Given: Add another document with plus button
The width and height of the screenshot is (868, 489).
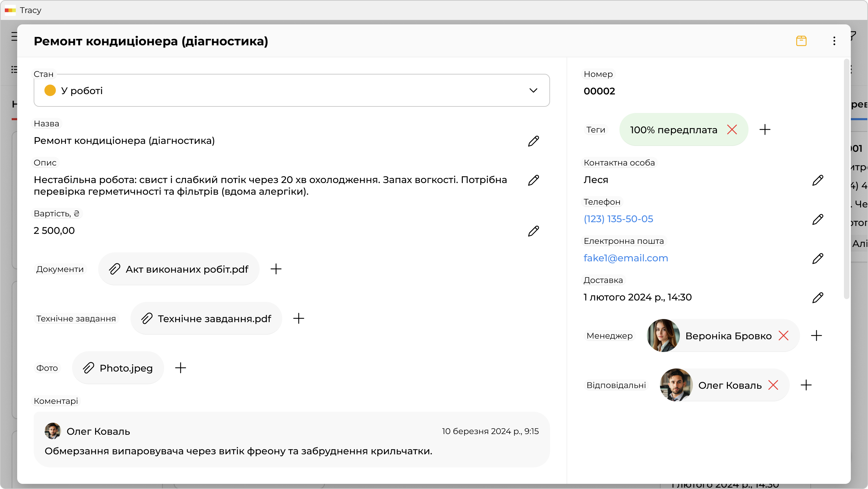Looking at the screenshot, I should click(276, 269).
